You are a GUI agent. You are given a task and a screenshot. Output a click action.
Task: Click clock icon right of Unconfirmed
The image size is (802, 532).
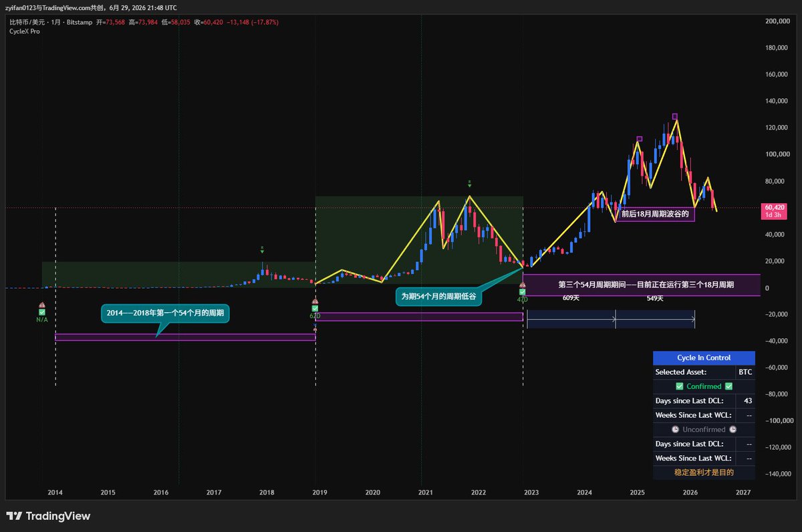(x=732, y=429)
